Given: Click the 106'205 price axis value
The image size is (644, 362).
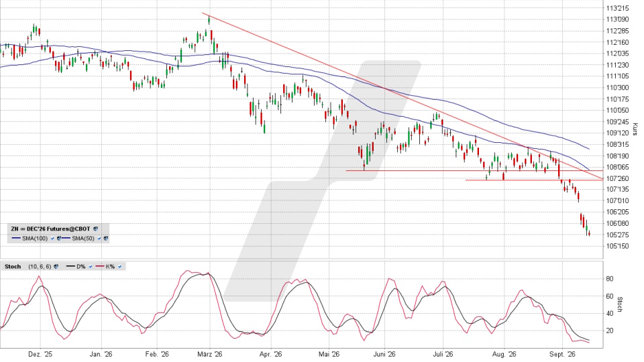Looking at the screenshot, I should (x=618, y=212).
